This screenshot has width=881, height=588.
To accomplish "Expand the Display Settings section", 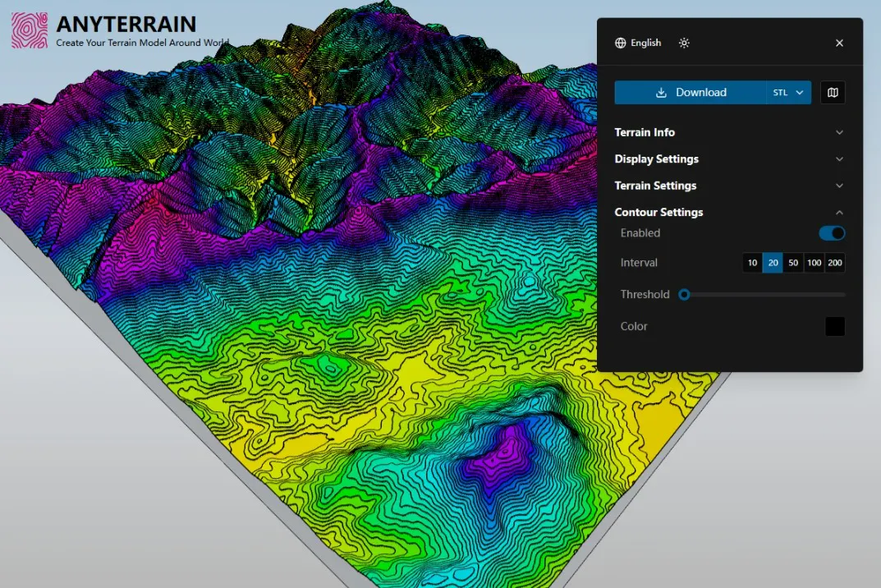I will (x=729, y=159).
